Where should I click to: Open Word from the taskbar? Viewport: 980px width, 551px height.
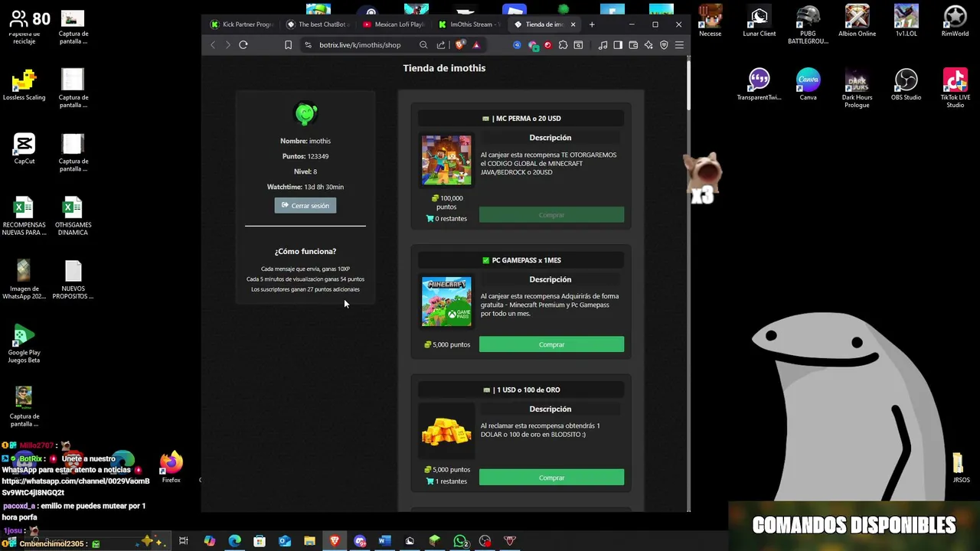tap(384, 541)
